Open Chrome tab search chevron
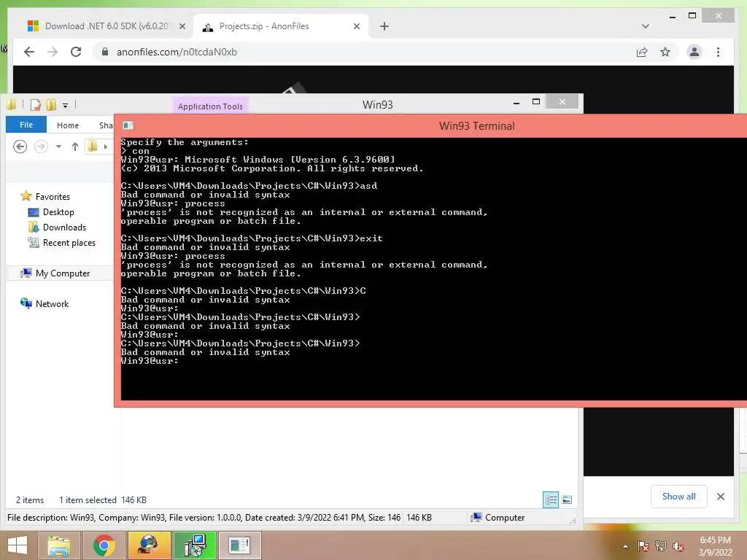 click(645, 26)
